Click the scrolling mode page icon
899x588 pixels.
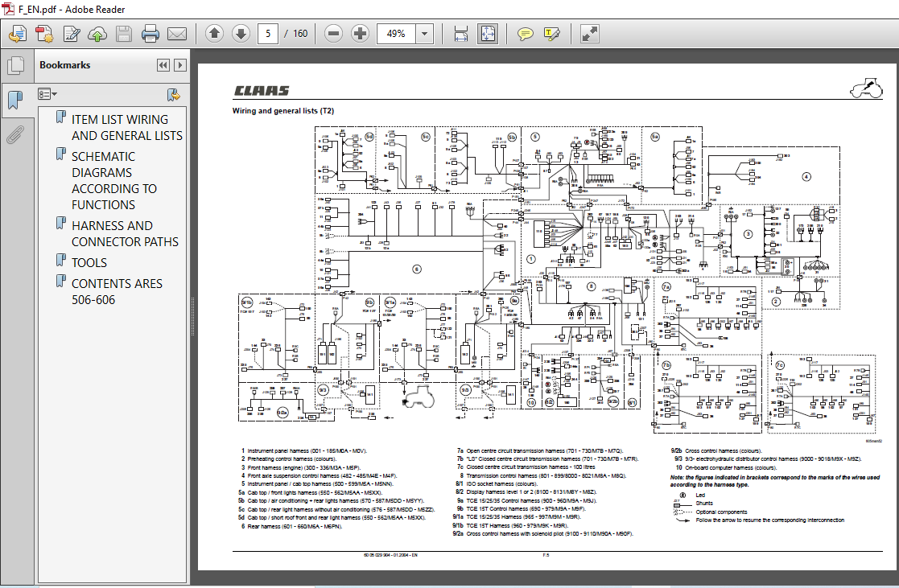(461, 35)
